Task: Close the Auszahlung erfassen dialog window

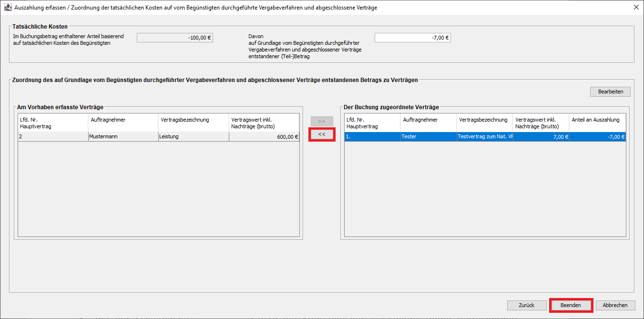Action: click(636, 8)
